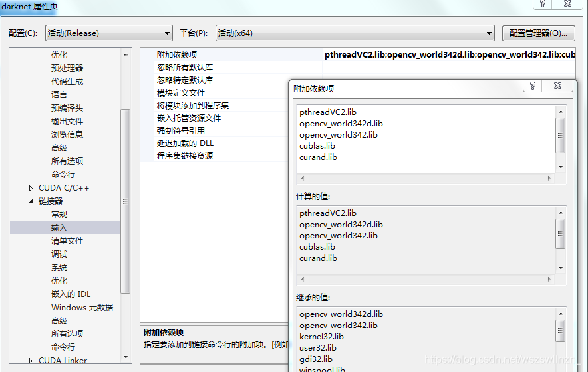The width and height of the screenshot is (588, 372).
Task: Select 嵌入的 IDL under 链接器
Action: (x=71, y=294)
